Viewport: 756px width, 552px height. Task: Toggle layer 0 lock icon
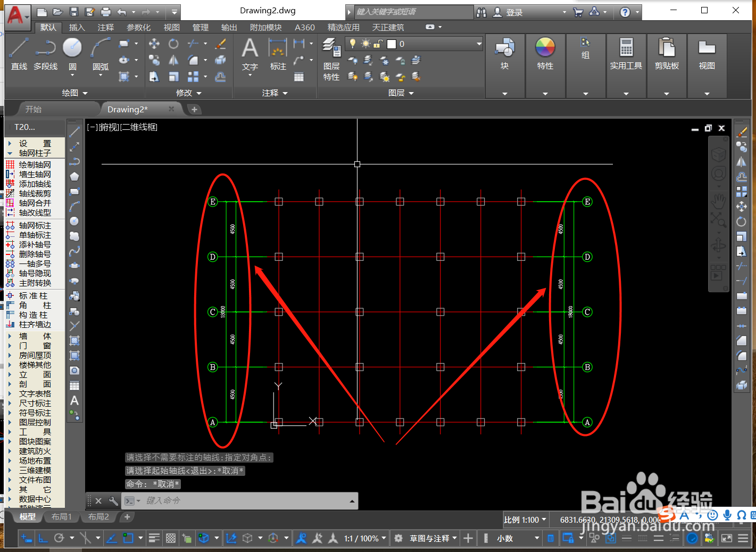click(378, 44)
